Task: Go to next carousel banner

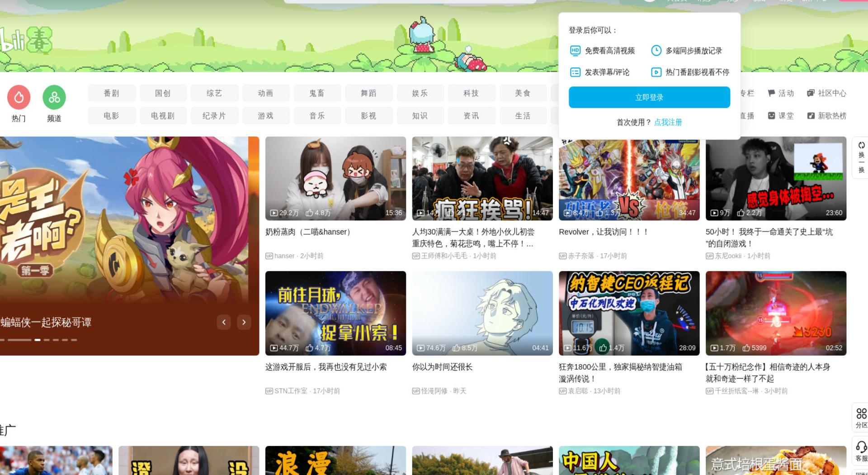Action: point(244,322)
